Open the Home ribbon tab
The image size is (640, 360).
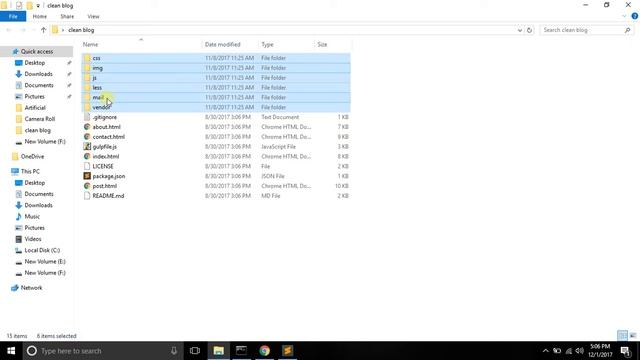coord(40,16)
